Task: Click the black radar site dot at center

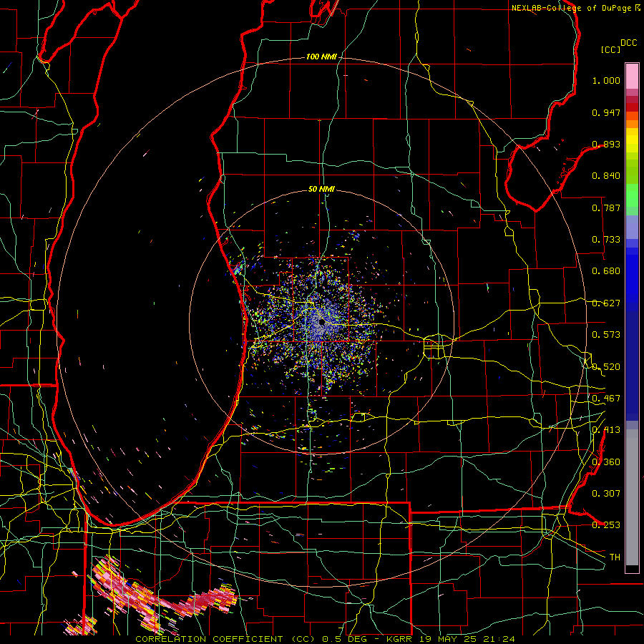Action: click(x=321, y=323)
